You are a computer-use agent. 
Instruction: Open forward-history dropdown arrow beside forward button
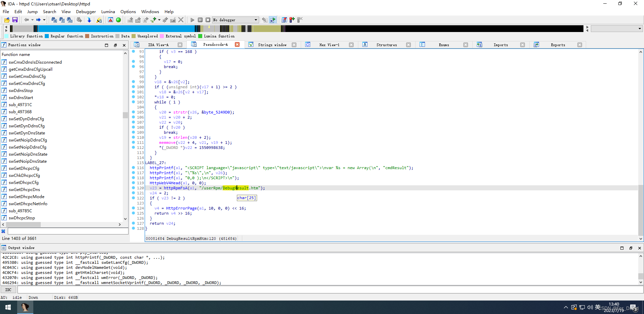[44, 20]
